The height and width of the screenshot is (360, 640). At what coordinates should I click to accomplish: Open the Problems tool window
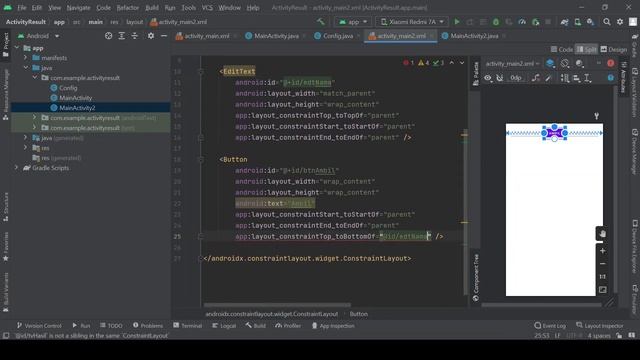click(148, 325)
